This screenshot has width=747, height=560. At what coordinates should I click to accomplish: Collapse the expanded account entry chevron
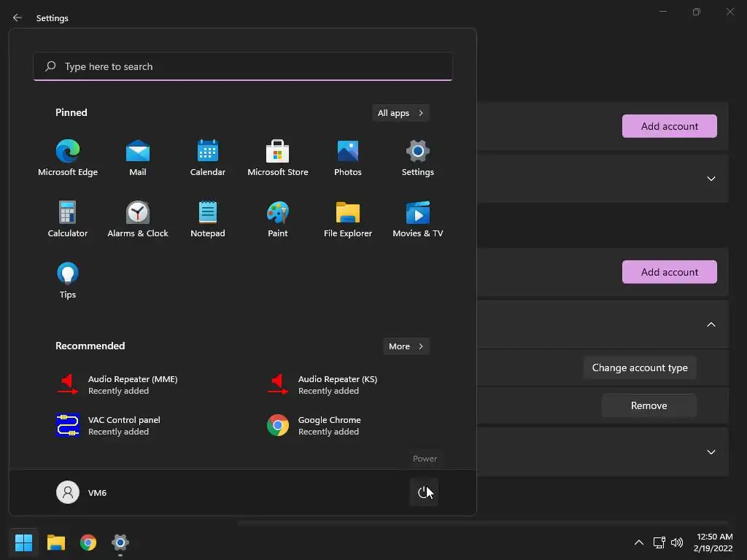[711, 324]
